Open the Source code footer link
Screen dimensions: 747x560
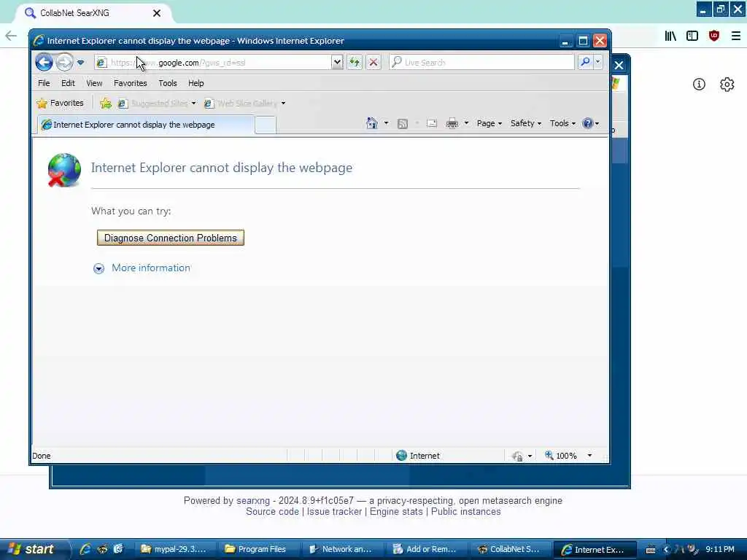point(273,511)
